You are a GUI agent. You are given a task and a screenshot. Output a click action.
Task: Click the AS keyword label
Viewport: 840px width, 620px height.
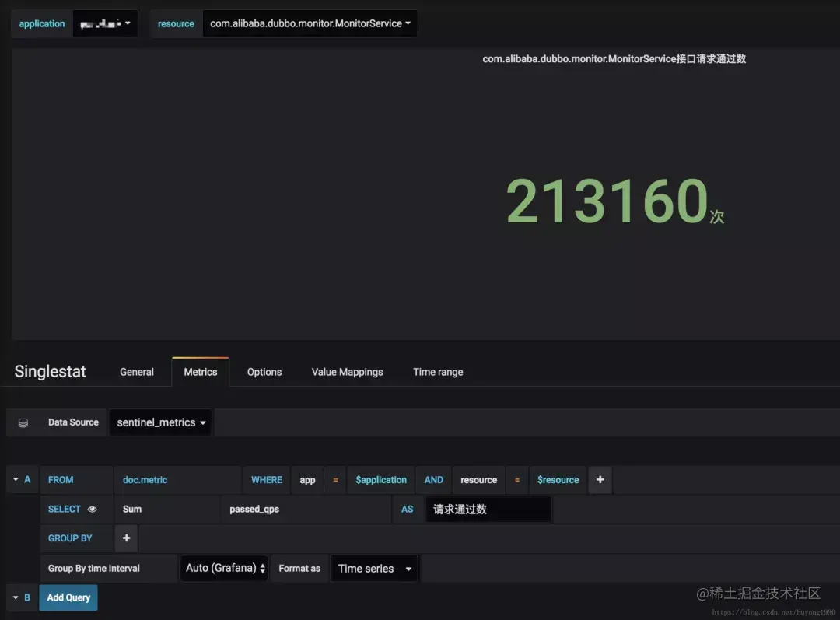[x=407, y=509]
